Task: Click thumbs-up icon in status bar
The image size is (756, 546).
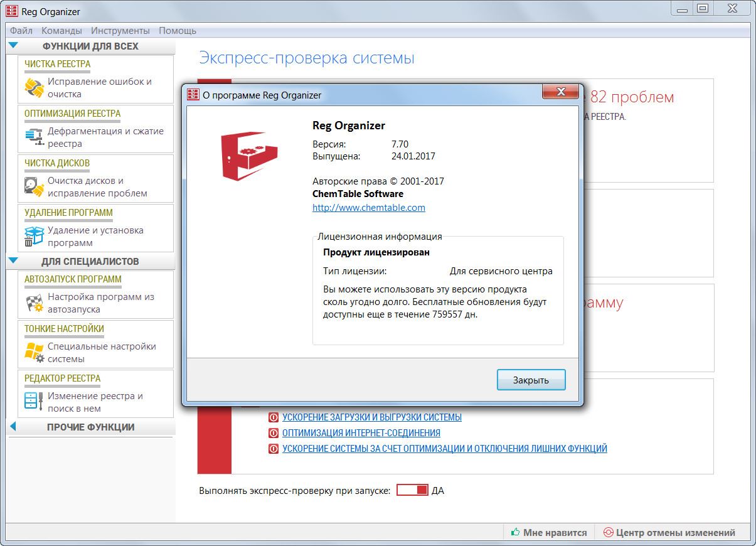Action: click(515, 532)
